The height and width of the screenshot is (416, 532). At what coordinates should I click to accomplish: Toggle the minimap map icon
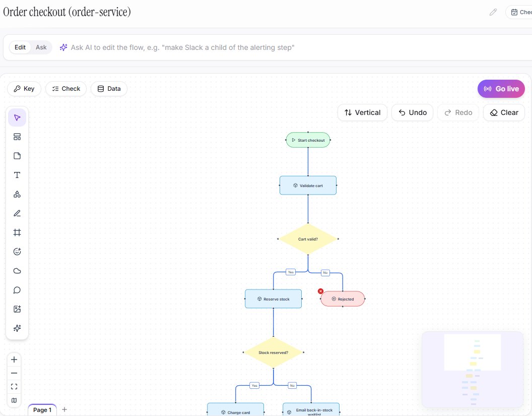click(14, 400)
